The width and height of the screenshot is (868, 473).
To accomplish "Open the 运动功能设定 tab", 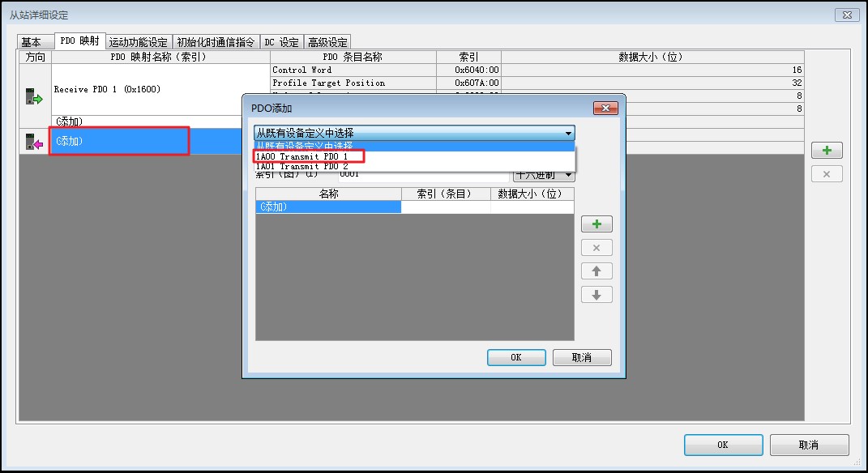I will pos(139,42).
